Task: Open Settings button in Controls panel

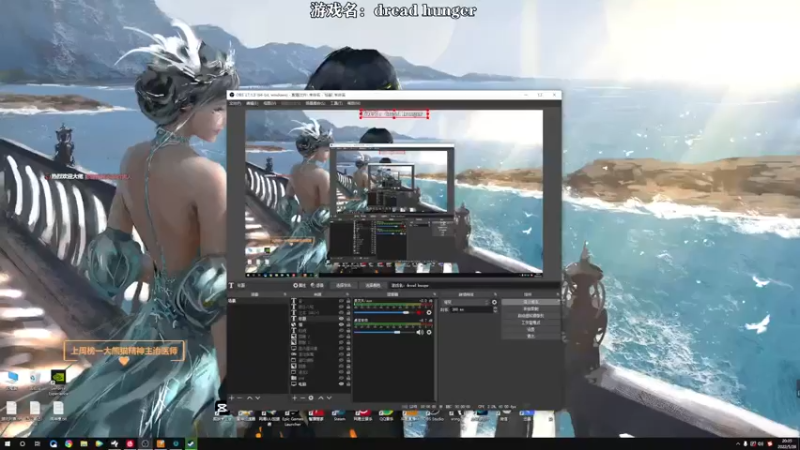Action: tap(531, 330)
